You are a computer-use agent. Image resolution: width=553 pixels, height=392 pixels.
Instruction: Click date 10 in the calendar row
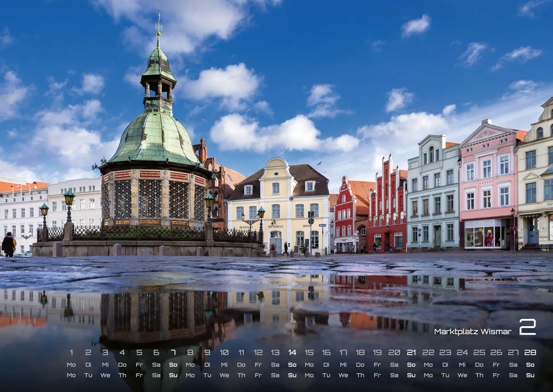point(224,352)
